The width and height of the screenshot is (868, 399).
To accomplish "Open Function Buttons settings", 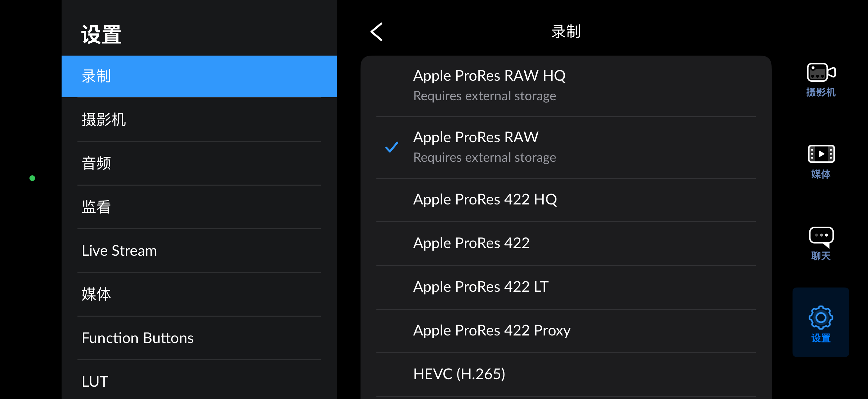I will (199, 338).
